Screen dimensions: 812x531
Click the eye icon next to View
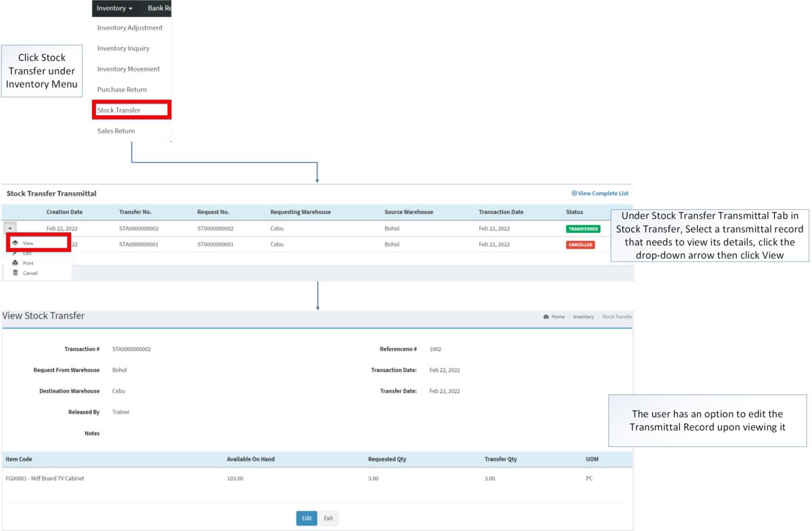click(x=16, y=242)
